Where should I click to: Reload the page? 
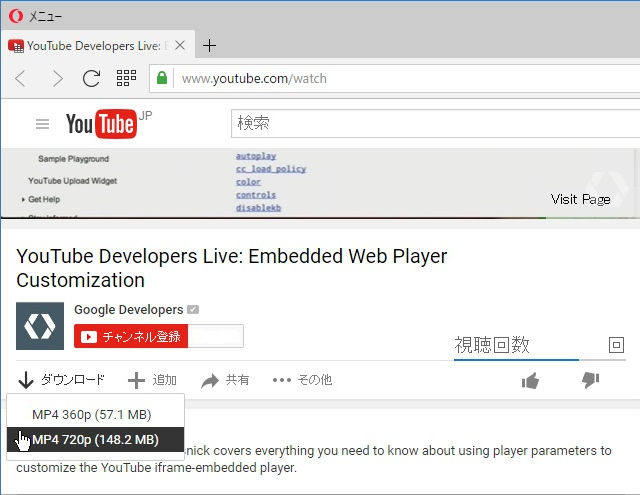91,78
